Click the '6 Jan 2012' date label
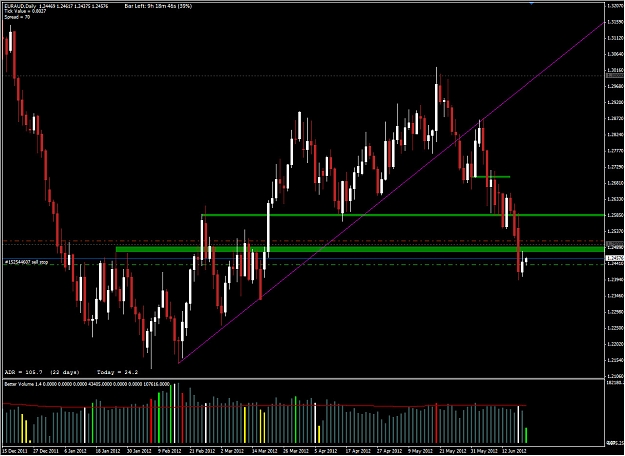The height and width of the screenshot is (456, 625). pyautogui.click(x=77, y=450)
